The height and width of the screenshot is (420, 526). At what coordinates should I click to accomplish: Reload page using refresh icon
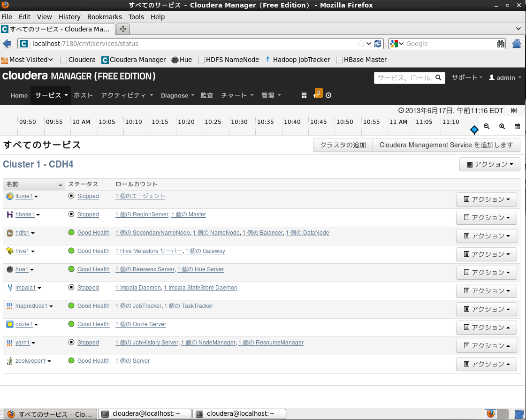(x=378, y=44)
